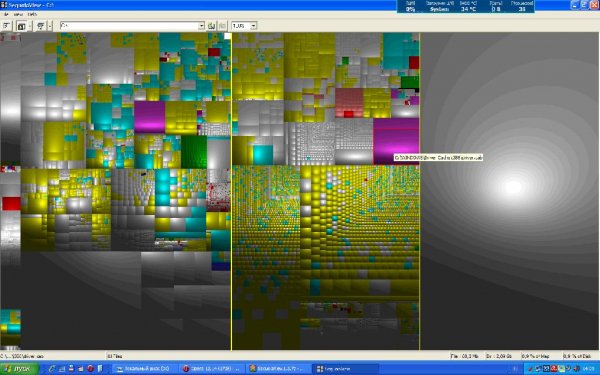Click the filter toolbar icon
Image resolution: width=600 pixels, height=375 pixels.
click(x=41, y=26)
